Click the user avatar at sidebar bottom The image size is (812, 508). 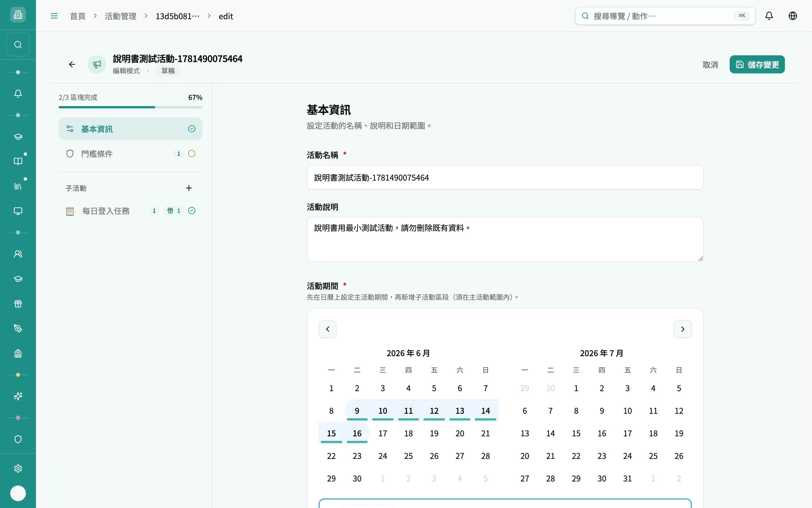(x=18, y=493)
